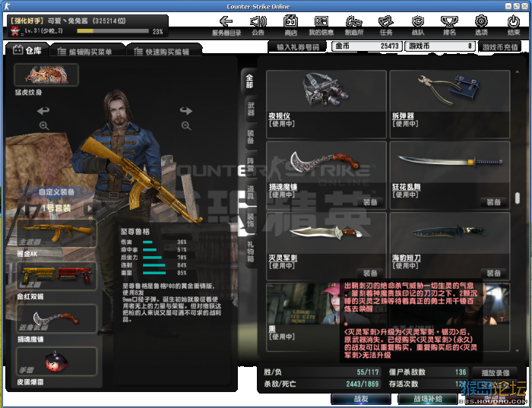This screenshot has height=408, width=532.
Task: Select the 礼物箱 category tab
Action: (x=251, y=251)
